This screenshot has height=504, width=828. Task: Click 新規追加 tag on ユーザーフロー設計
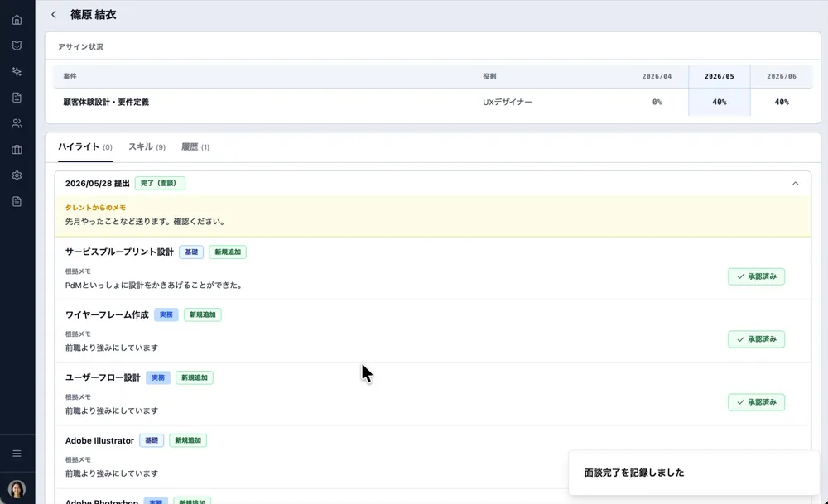pos(195,377)
